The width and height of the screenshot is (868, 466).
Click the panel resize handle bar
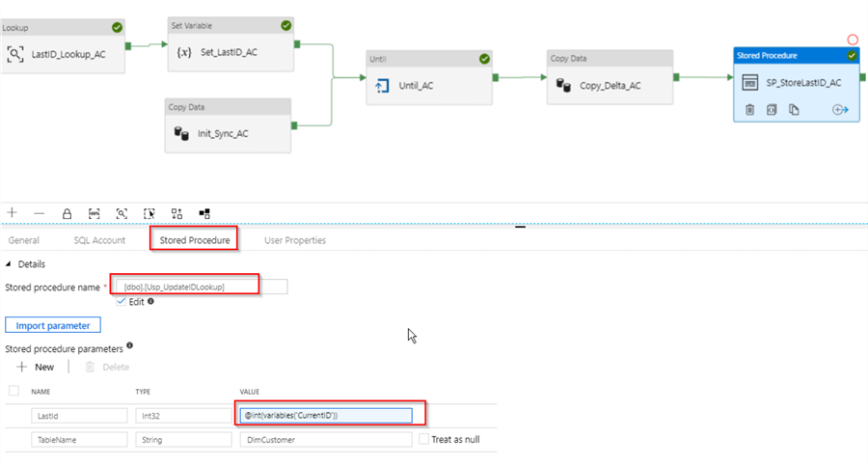521,227
